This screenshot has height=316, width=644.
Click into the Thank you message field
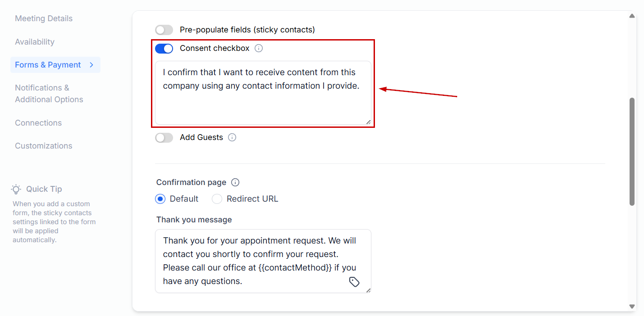(252, 261)
